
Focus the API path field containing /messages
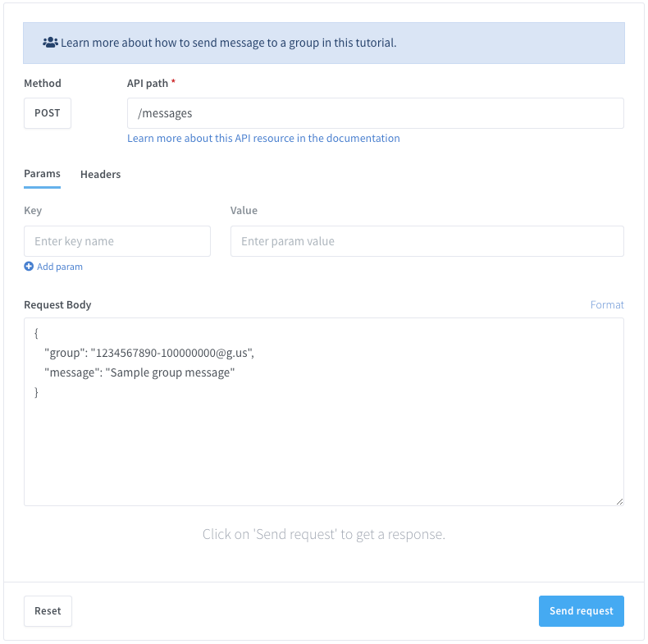pos(375,113)
